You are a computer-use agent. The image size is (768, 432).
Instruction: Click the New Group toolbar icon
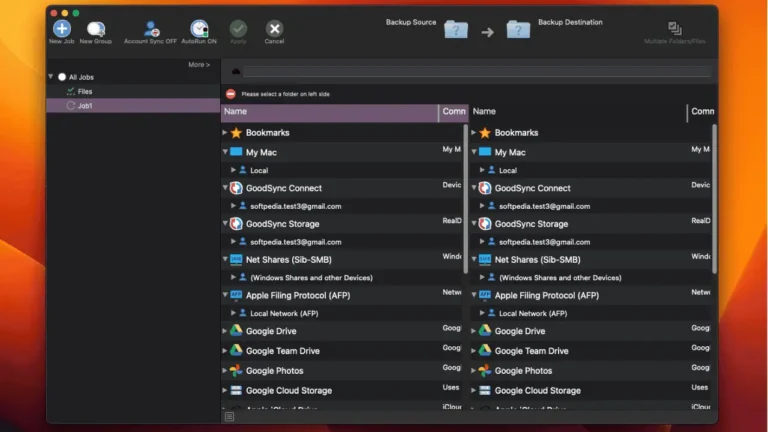(x=96, y=29)
